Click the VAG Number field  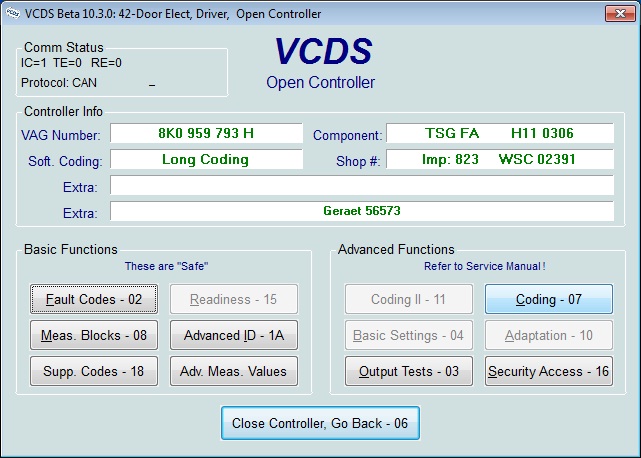tap(206, 134)
